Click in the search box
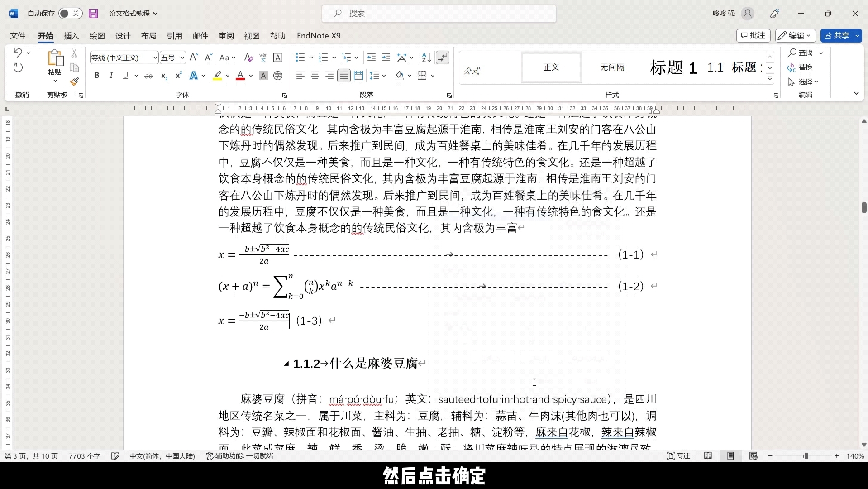This screenshot has width=868, height=489. (x=439, y=14)
